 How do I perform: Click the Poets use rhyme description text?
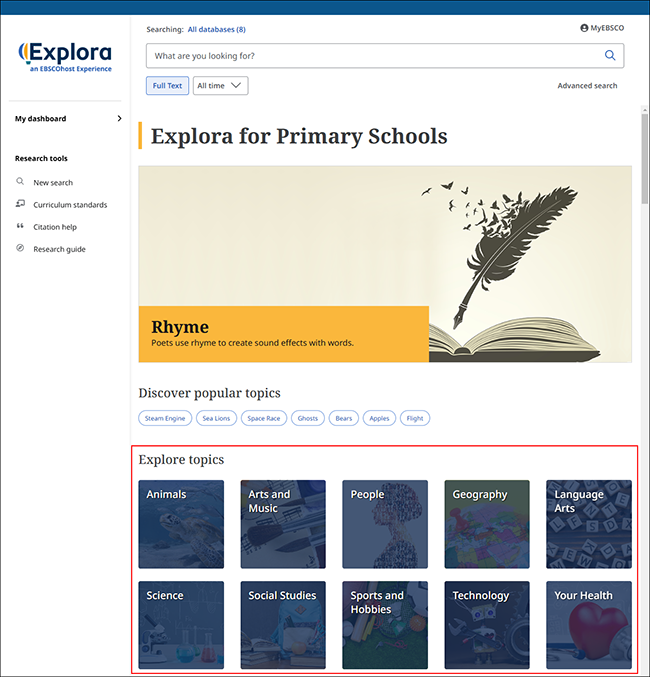(252, 343)
